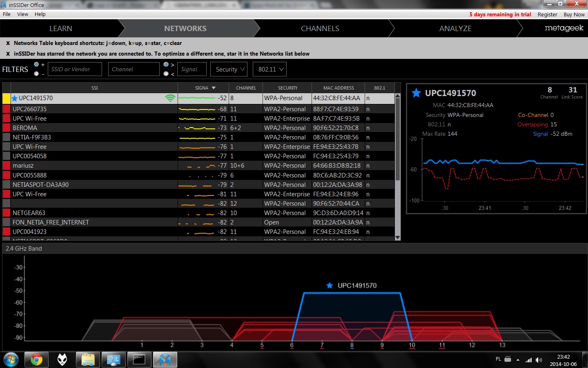Open the clock showing 23:42 in the tray
The height and width of the screenshot is (368, 588).
563,360
